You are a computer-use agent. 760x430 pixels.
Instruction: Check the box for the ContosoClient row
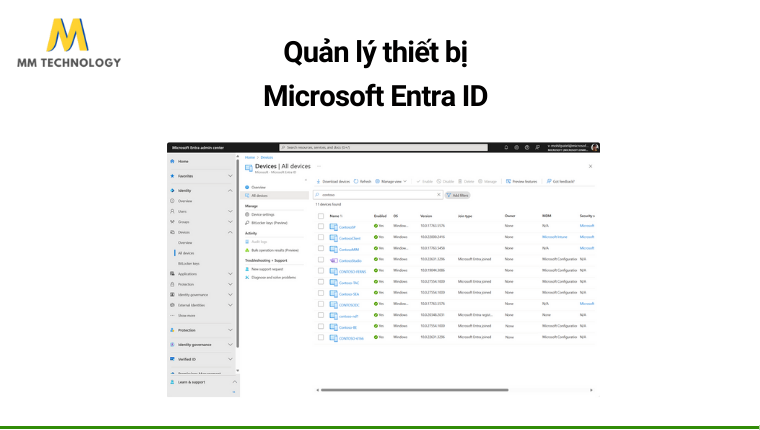pos(321,238)
